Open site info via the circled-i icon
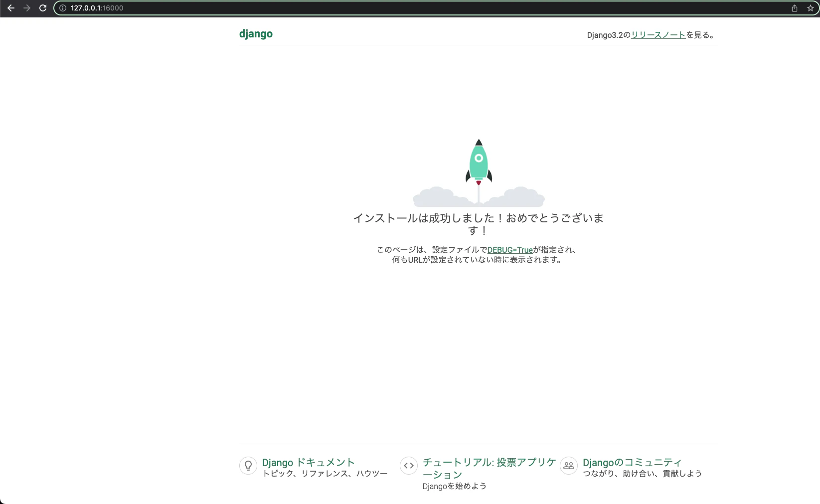This screenshot has height=504, width=820. click(x=62, y=8)
